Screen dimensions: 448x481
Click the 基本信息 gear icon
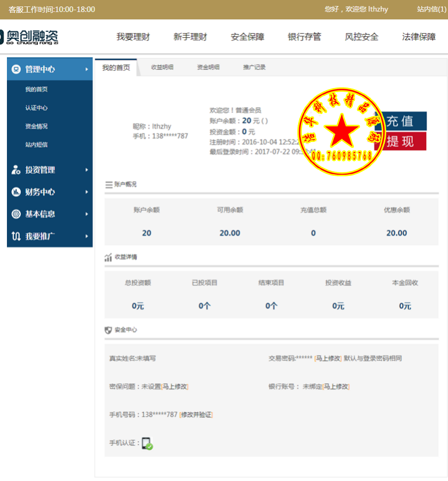point(16,214)
